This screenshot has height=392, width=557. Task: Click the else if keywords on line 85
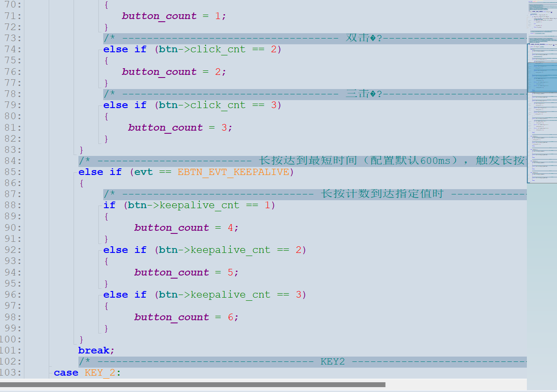point(100,172)
